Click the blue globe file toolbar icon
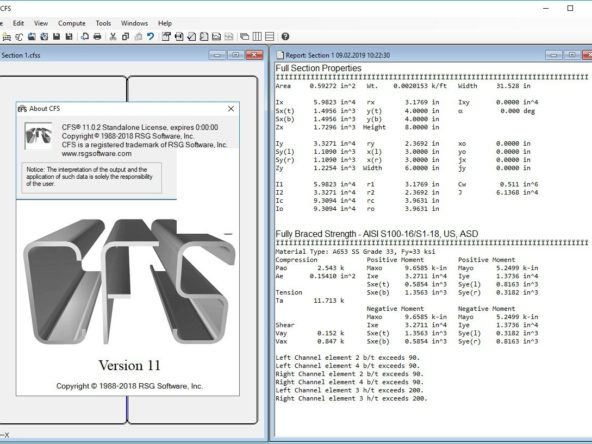The image size is (592, 444). (44, 37)
